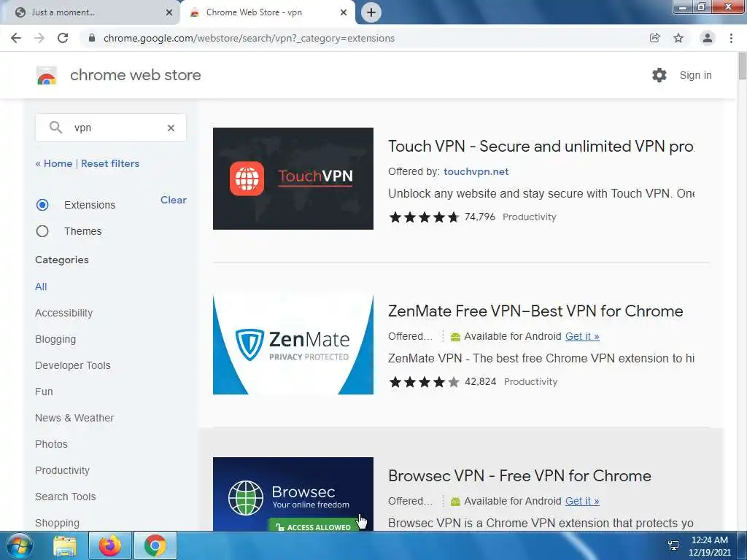The image size is (747, 560).
Task: Select the Search Tools category
Action: coord(65,496)
